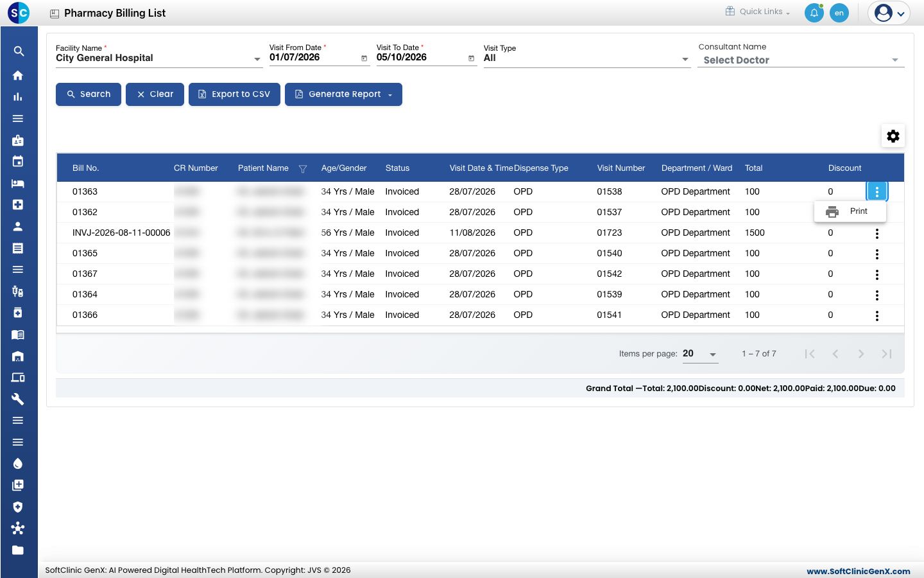This screenshot has height=578, width=924.
Task: Open table column settings gear
Action: coord(893,136)
